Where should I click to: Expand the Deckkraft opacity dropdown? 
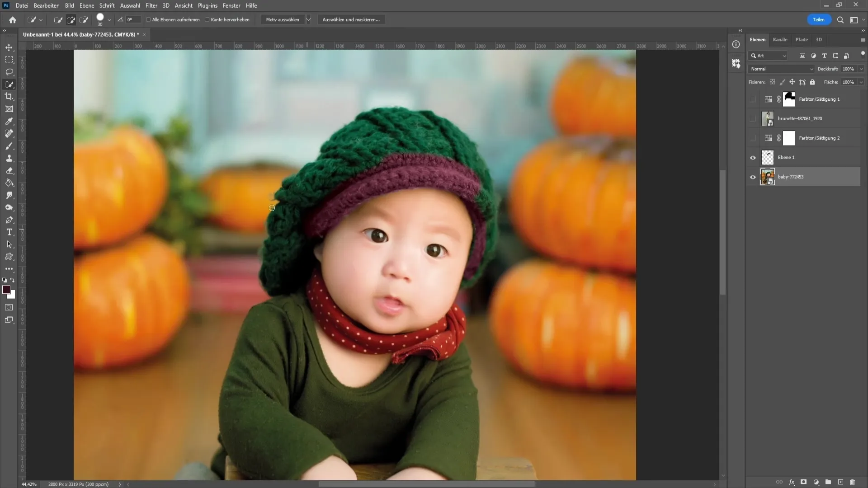863,69
